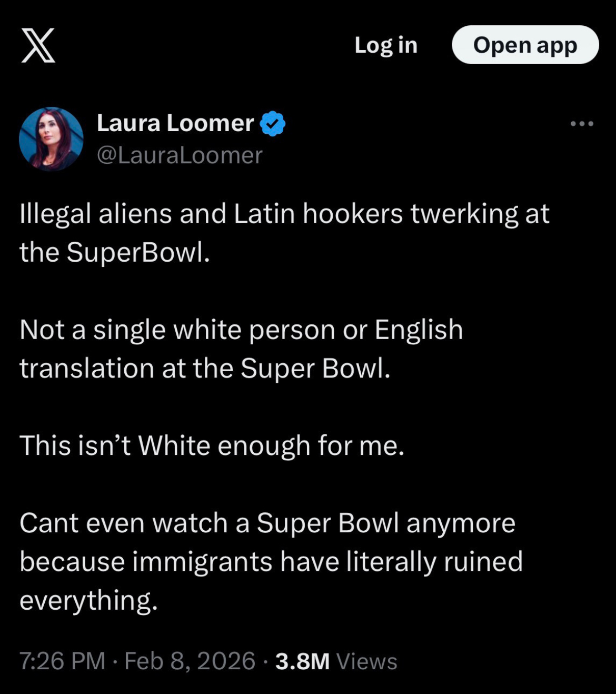616x694 pixels.
Task: Click the Laura Loomer display name
Action: [175, 123]
